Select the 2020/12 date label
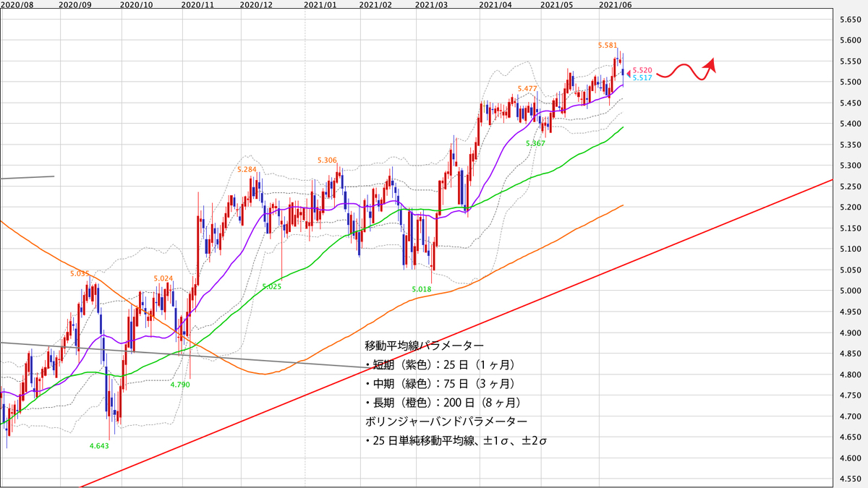Viewport: 868px width, 488px height. click(x=255, y=4)
